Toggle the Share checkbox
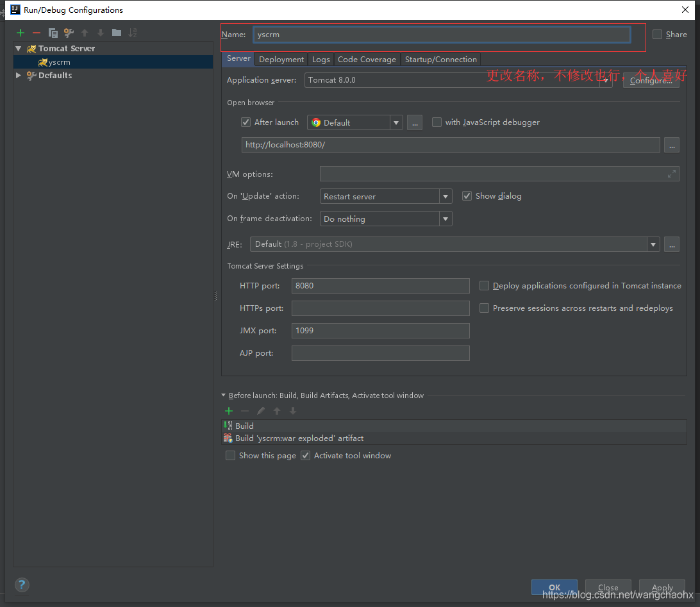This screenshot has height=607, width=700. pyautogui.click(x=657, y=35)
